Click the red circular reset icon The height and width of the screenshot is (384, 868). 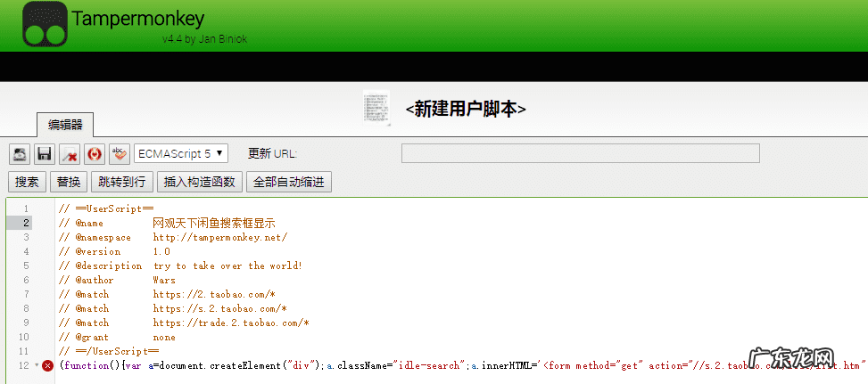point(95,153)
